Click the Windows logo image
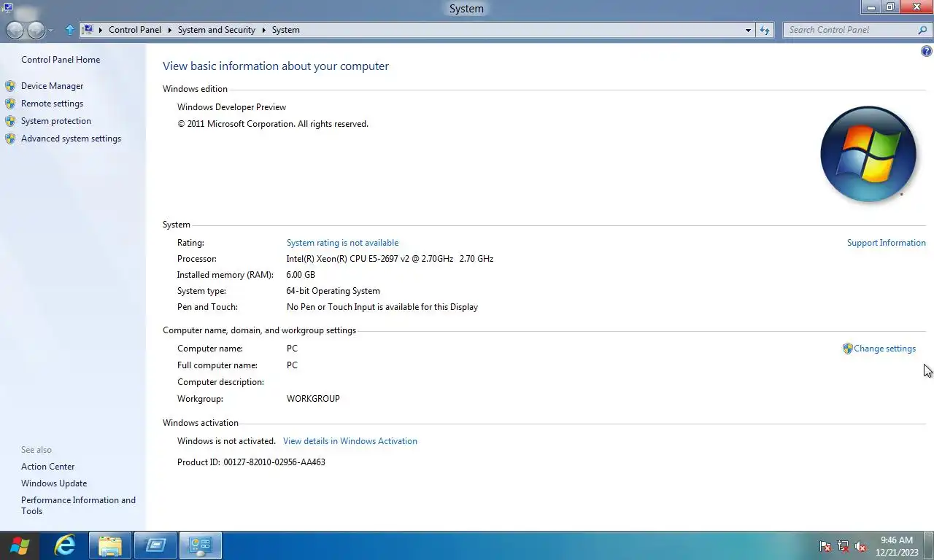The width and height of the screenshot is (934, 560). pos(868,154)
